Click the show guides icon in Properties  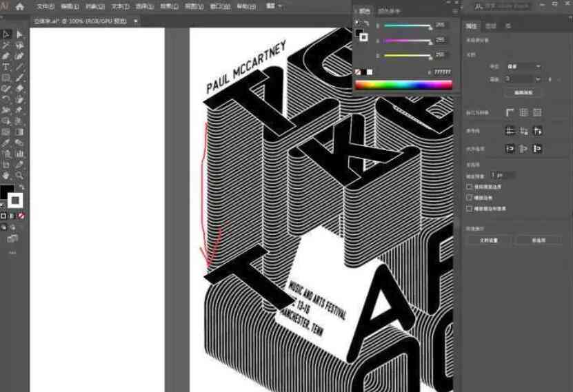coord(510,131)
